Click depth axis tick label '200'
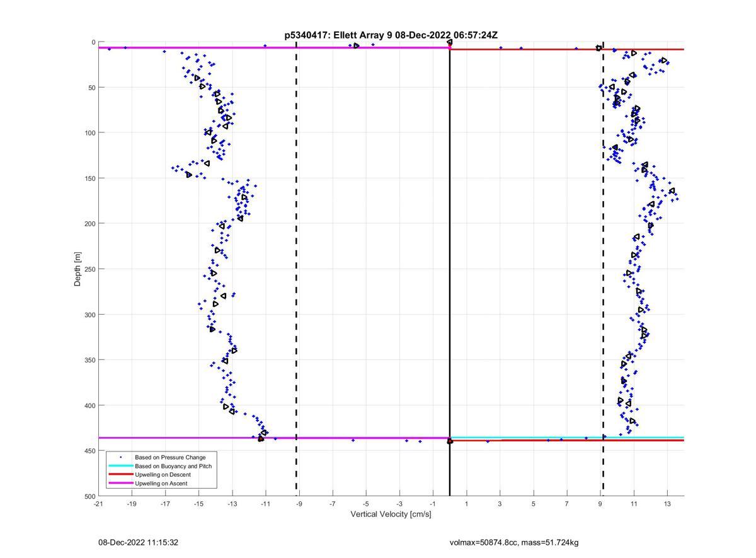The height and width of the screenshot is (558, 756). click(x=89, y=223)
